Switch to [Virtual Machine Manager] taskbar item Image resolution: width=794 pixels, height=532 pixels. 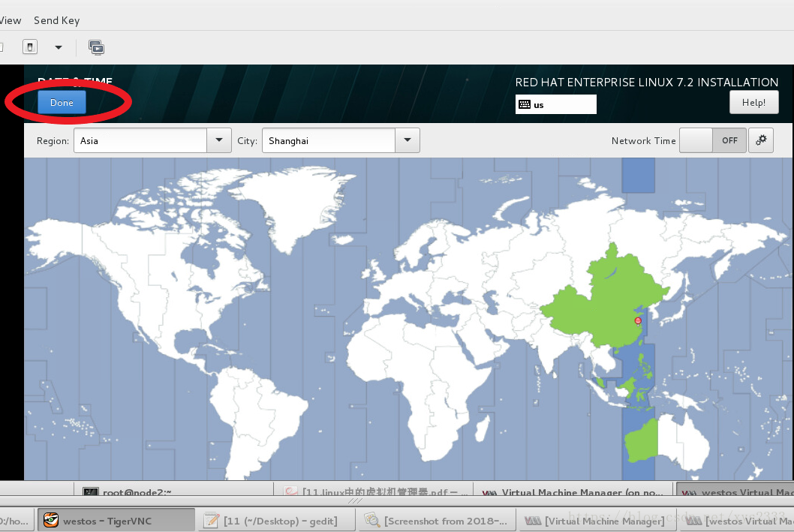597,520
